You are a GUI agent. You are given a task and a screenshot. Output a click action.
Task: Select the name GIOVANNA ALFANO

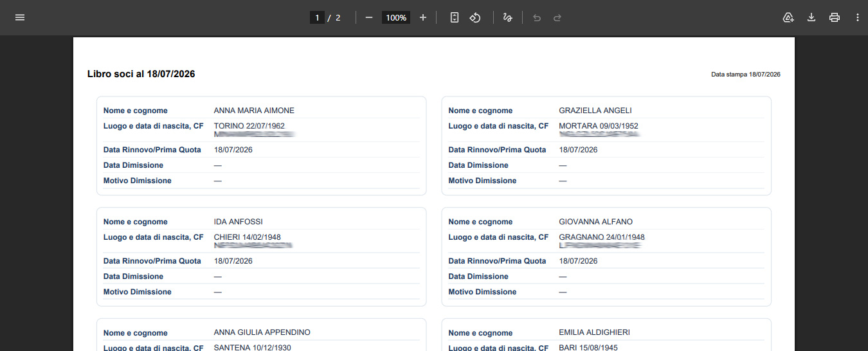click(596, 222)
